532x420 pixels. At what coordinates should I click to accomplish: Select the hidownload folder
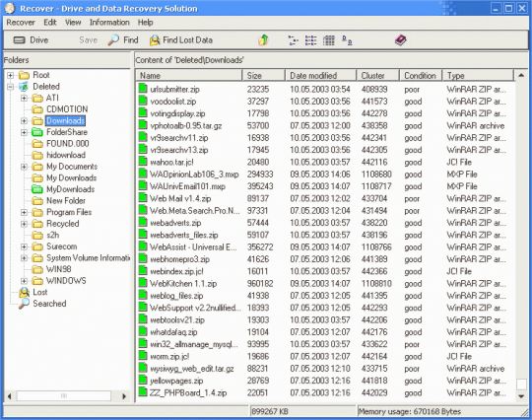(x=66, y=155)
